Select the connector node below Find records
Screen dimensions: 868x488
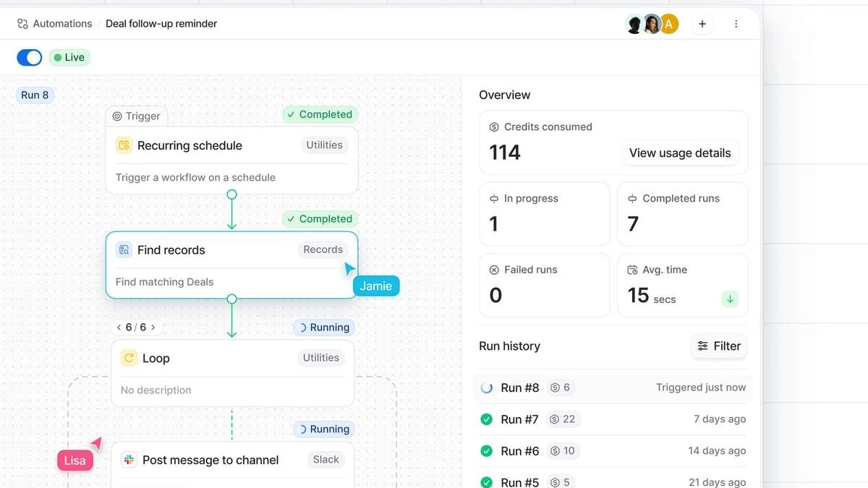coord(231,299)
